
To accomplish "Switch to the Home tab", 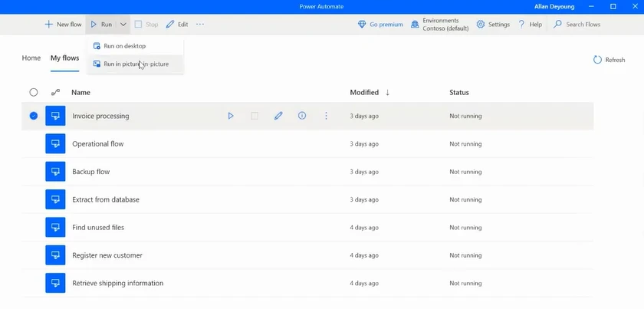I will (x=31, y=58).
